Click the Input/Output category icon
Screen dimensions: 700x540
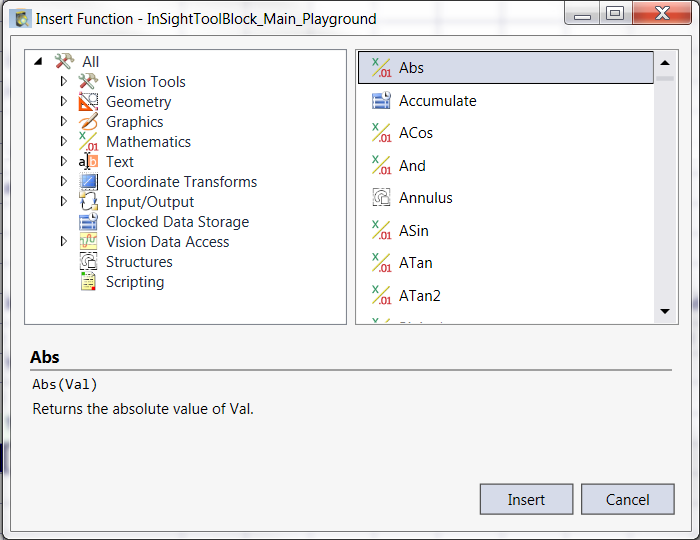[x=88, y=202]
